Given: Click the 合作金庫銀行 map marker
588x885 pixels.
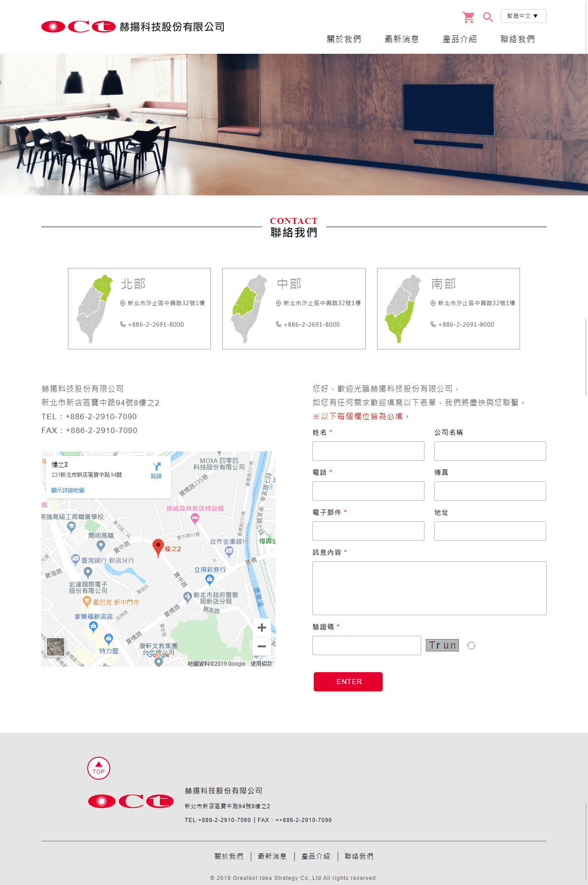Looking at the screenshot, I should [229, 551].
